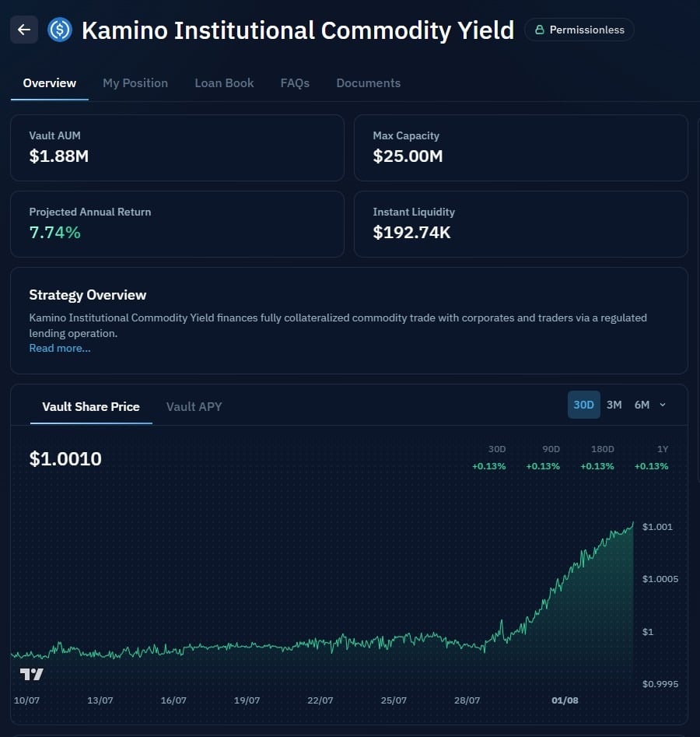Click the Instant Liquidity label
Image resolution: width=700 pixels, height=737 pixels.
[414, 212]
